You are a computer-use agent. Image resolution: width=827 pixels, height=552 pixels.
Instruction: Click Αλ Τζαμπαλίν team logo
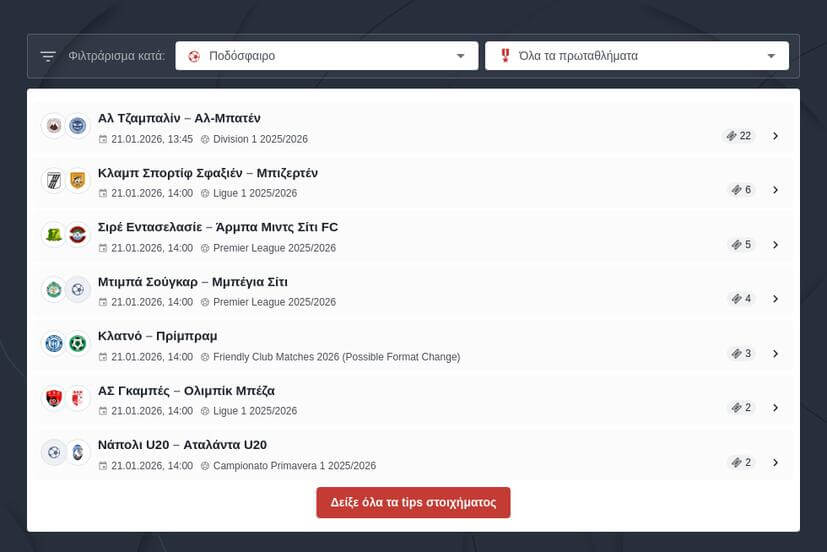(x=54, y=126)
